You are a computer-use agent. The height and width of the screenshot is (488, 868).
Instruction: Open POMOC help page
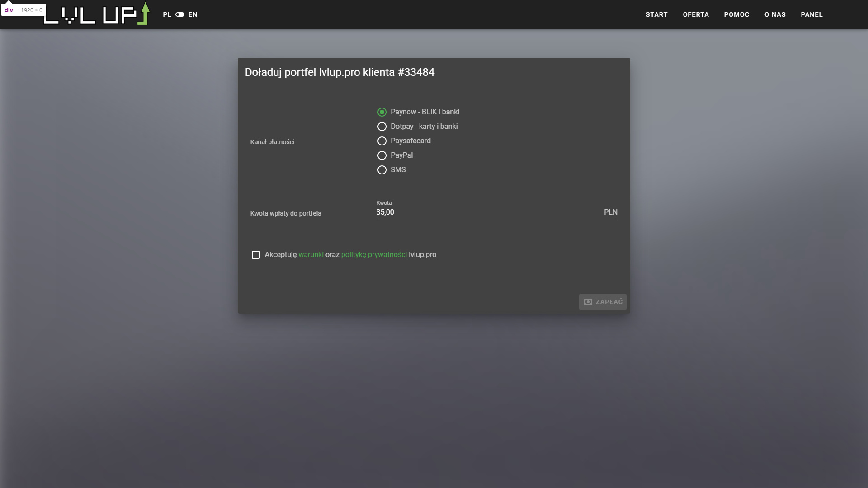click(736, 14)
